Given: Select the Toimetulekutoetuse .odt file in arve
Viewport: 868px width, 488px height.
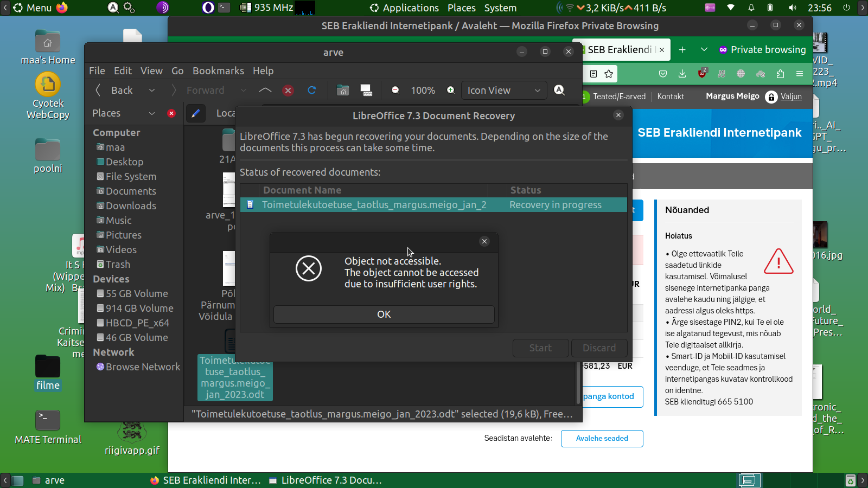Looking at the screenshot, I should point(235,377).
